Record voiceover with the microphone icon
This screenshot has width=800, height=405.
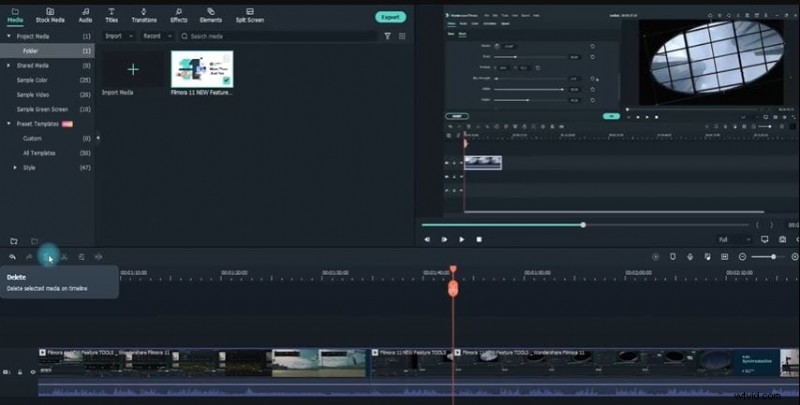click(690, 257)
